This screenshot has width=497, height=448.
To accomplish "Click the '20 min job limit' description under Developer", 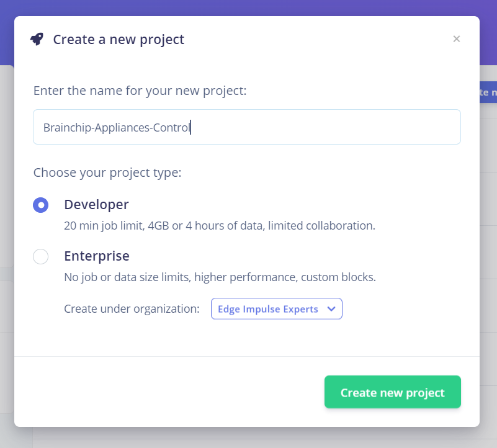I will click(220, 226).
